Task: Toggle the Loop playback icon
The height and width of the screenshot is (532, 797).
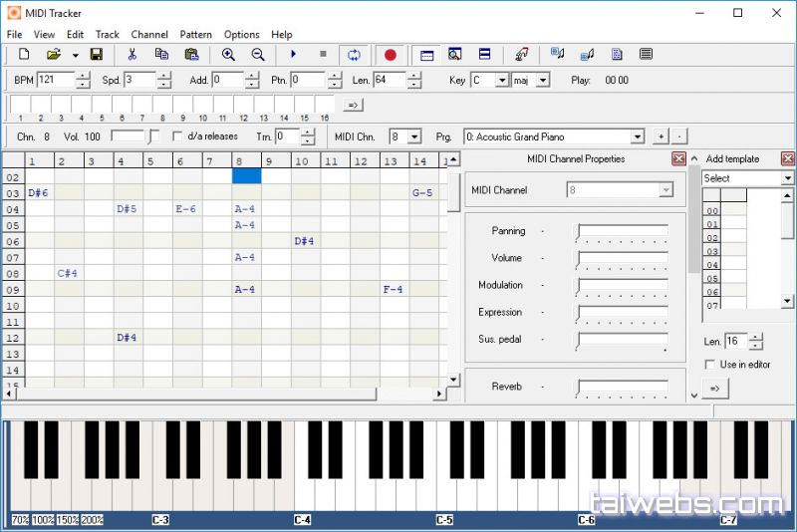Action: [x=352, y=55]
